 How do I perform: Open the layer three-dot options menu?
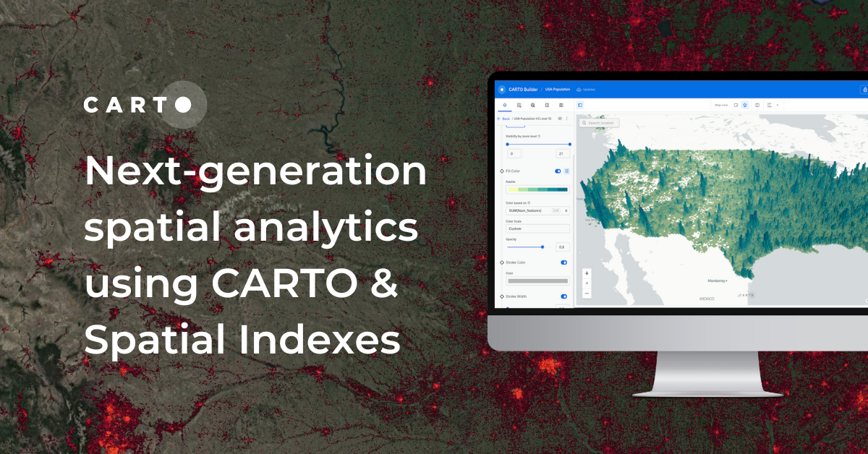(566, 119)
